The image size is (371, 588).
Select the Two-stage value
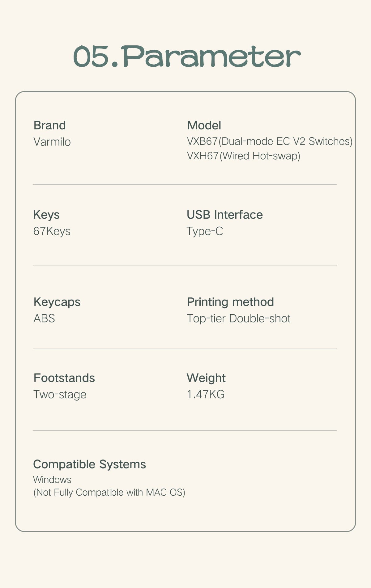tap(60, 394)
